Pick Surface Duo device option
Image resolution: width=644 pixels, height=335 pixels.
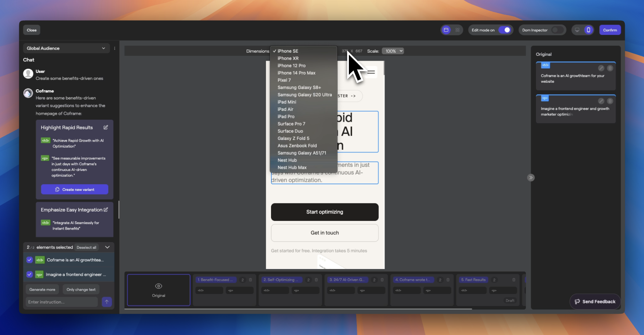(x=303, y=131)
